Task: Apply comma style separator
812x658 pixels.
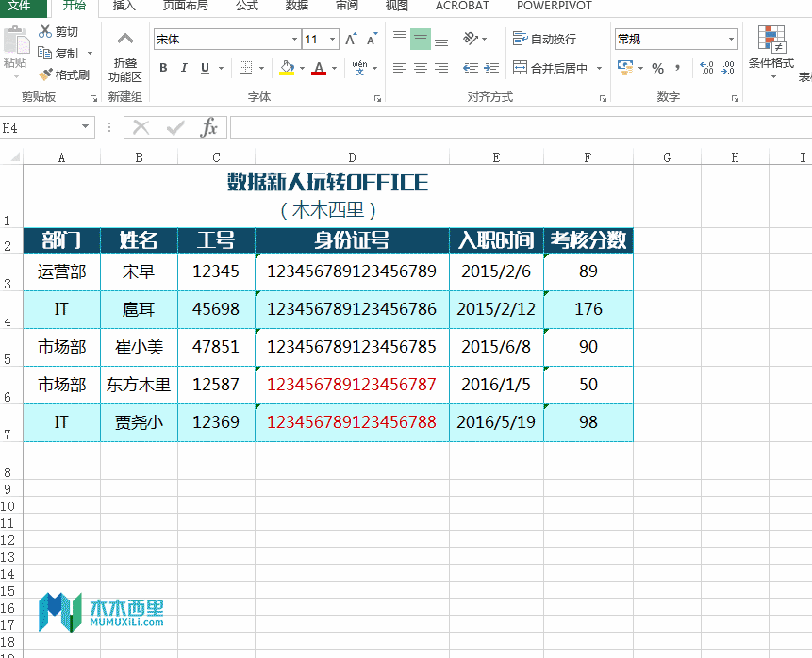Action: 678,68
